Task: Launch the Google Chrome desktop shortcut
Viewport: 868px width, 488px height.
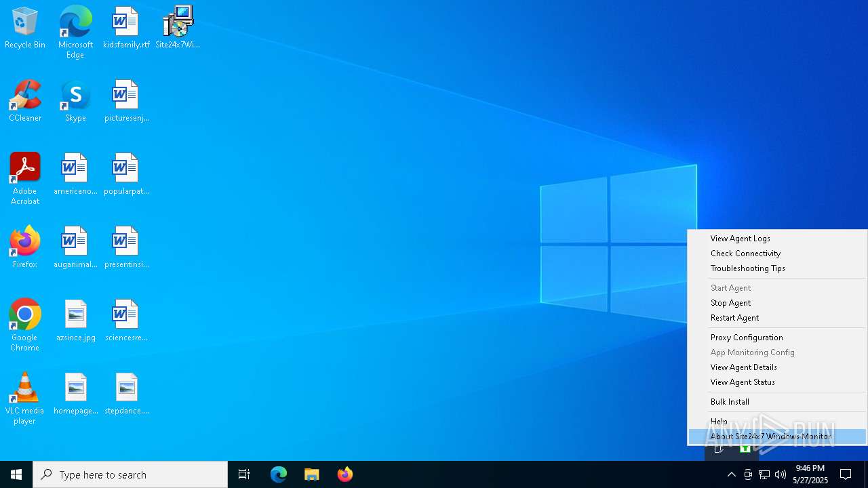Action: [x=25, y=325]
